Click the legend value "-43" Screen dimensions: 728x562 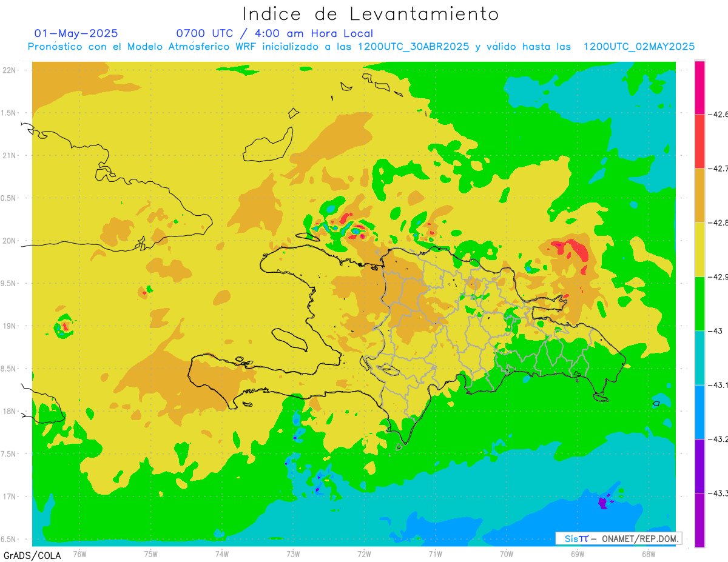coord(715,331)
